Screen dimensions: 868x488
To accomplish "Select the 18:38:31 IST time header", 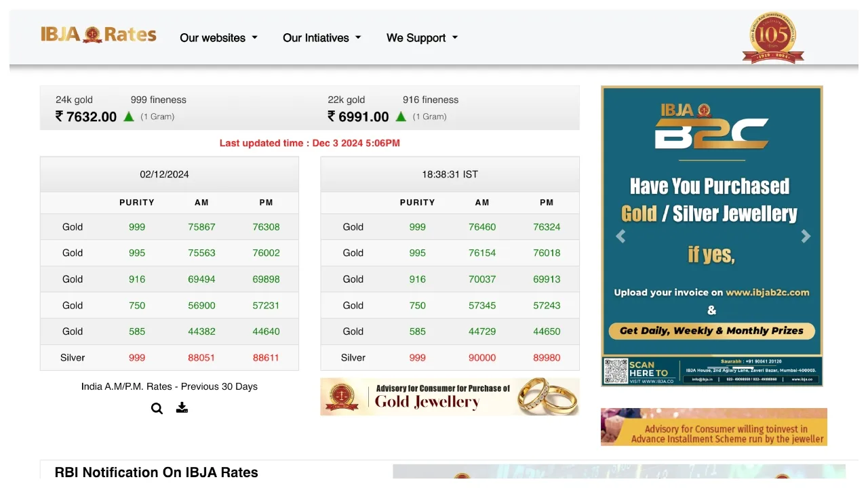I will pyautogui.click(x=450, y=174).
